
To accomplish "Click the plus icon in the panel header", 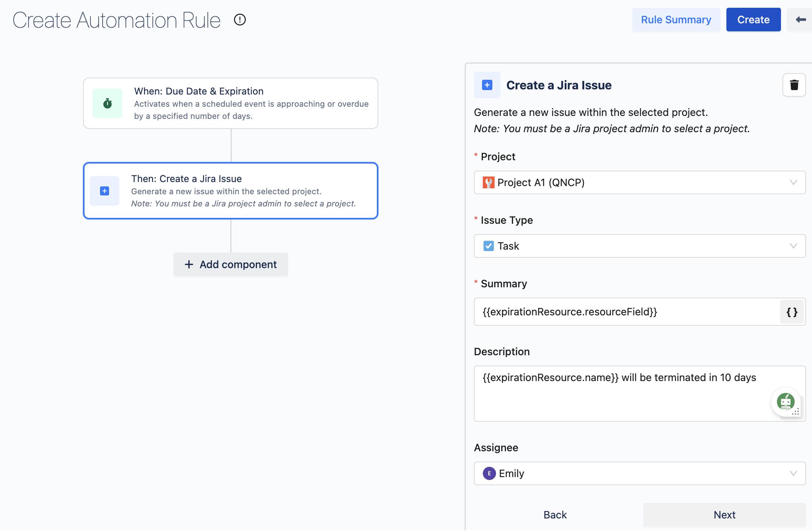I will pyautogui.click(x=487, y=85).
